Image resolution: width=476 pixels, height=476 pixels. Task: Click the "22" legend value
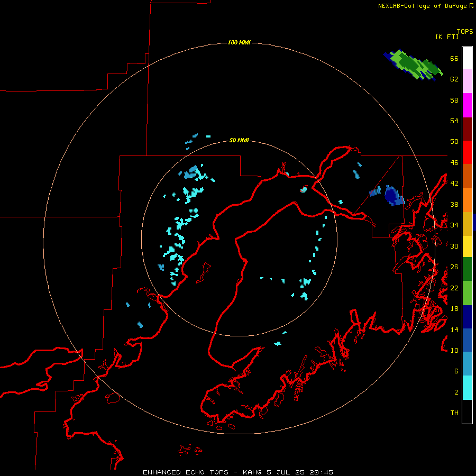pyautogui.click(x=454, y=288)
